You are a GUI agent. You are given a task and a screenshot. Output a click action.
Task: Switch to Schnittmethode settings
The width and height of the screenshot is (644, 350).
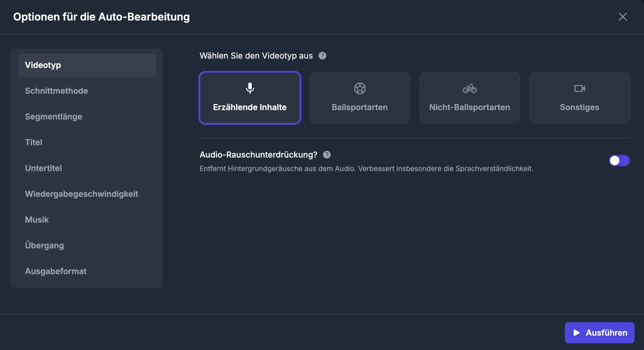(56, 91)
